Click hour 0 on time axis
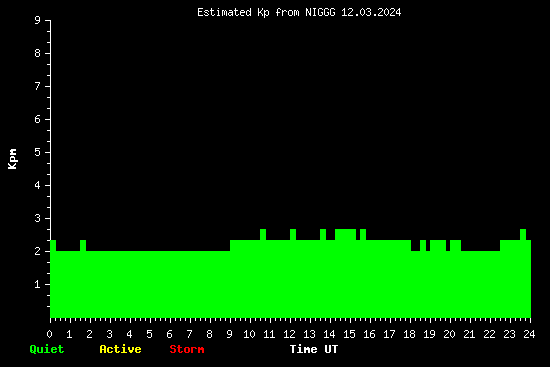This screenshot has height=367, width=550. point(49,334)
